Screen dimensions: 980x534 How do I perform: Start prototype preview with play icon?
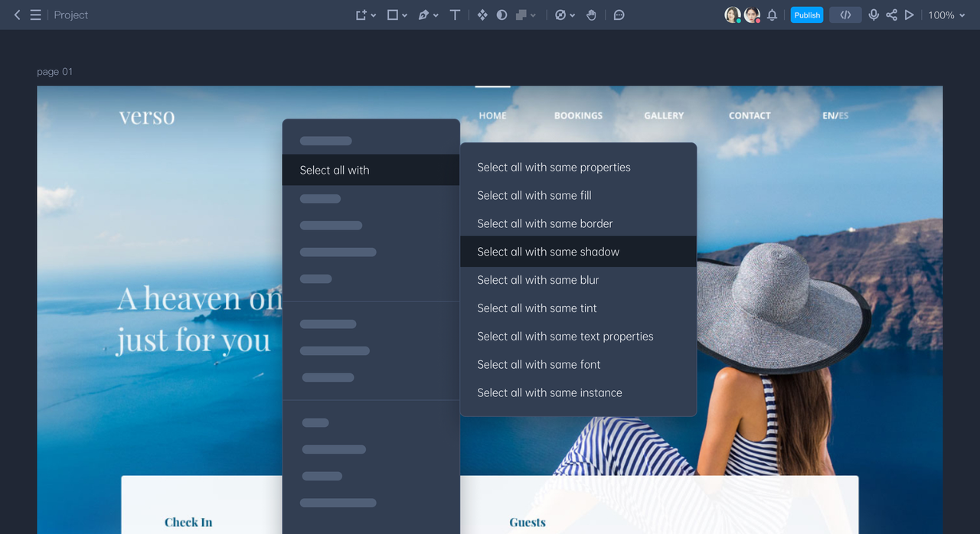pyautogui.click(x=910, y=15)
